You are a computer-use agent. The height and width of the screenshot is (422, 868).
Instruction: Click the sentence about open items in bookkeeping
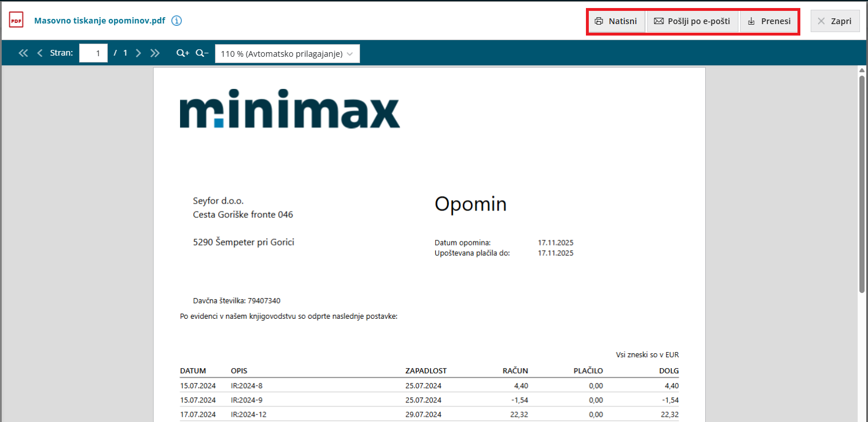[x=289, y=316]
